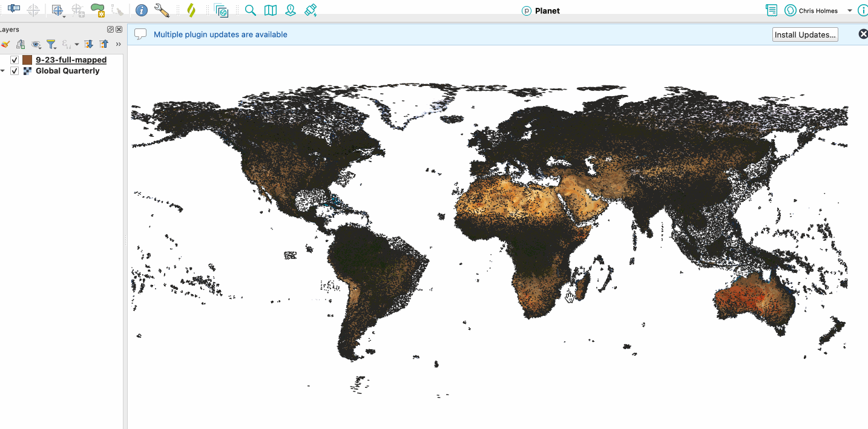
Task: Expand the layers toolbar overflow chevron
Action: click(118, 44)
